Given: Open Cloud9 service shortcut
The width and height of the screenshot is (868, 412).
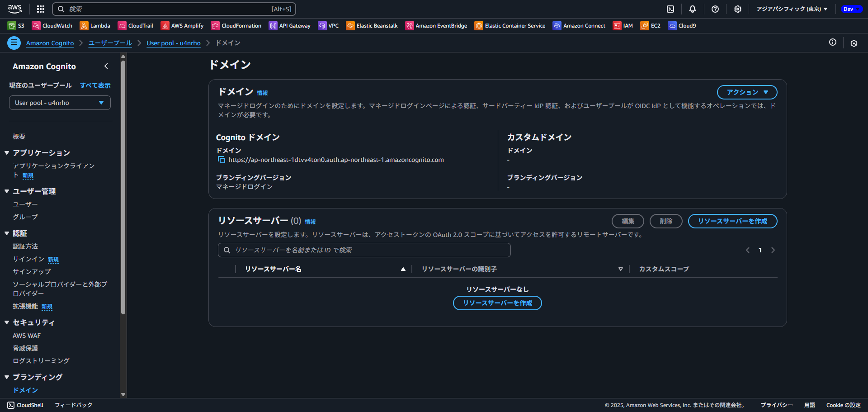Looking at the screenshot, I should 682,26.
